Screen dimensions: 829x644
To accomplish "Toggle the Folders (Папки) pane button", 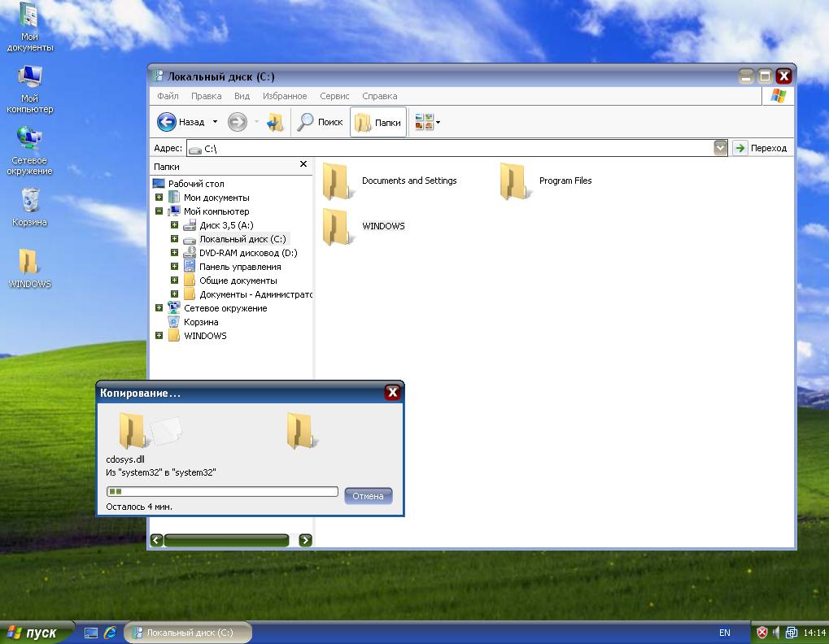I will point(378,123).
